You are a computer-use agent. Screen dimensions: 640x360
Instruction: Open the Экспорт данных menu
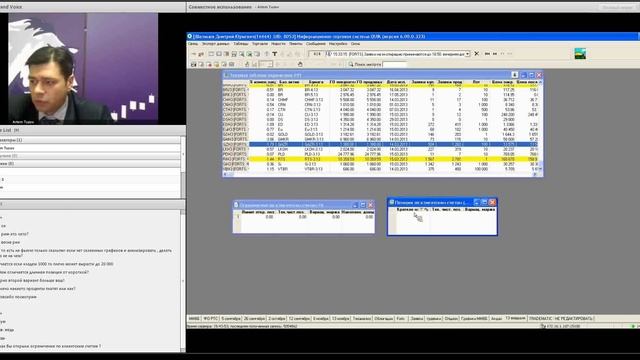[x=216, y=44]
